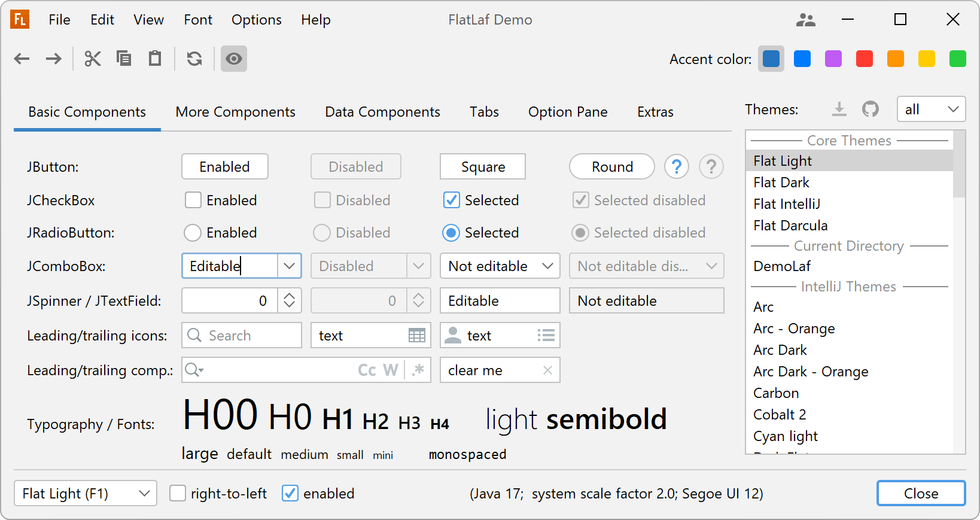
Task: Open the Not editable combo box
Action: coord(500,266)
